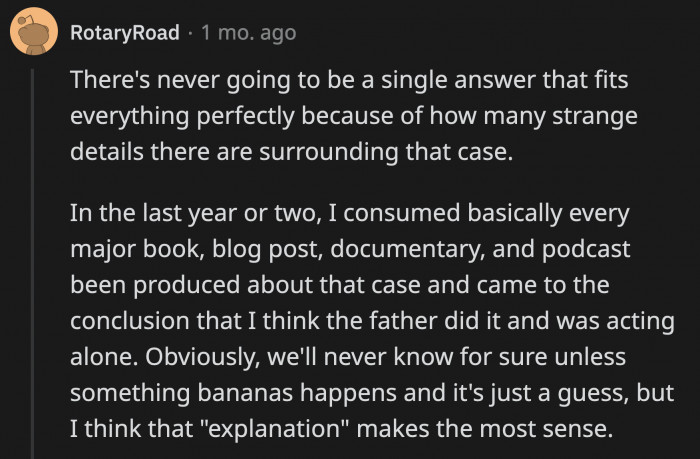Click the first paragraph starting 'There's never going'
The height and width of the screenshot is (459, 700).
[354, 116]
